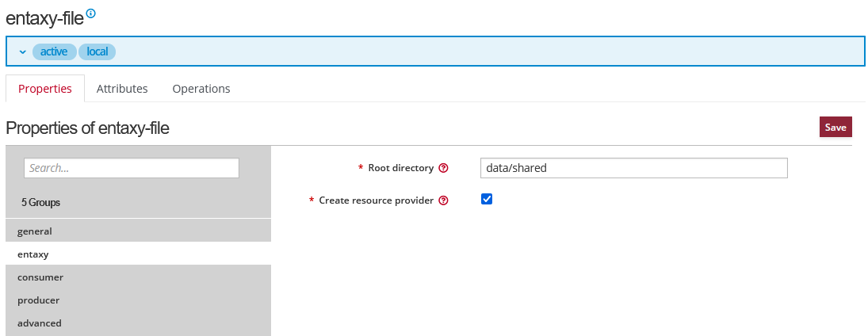Click the Root directory text field
The image size is (868, 336).
(633, 168)
